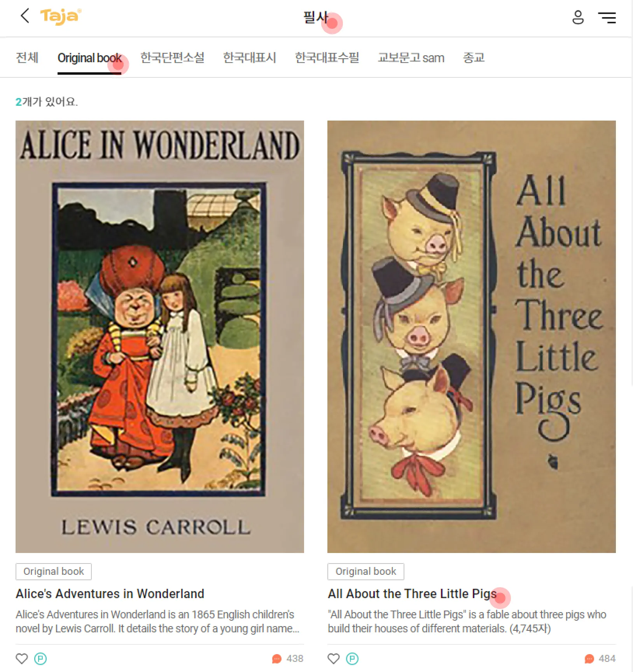Click the P badge under Three Little Pigs
The width and height of the screenshot is (633, 672).
pyautogui.click(x=352, y=659)
